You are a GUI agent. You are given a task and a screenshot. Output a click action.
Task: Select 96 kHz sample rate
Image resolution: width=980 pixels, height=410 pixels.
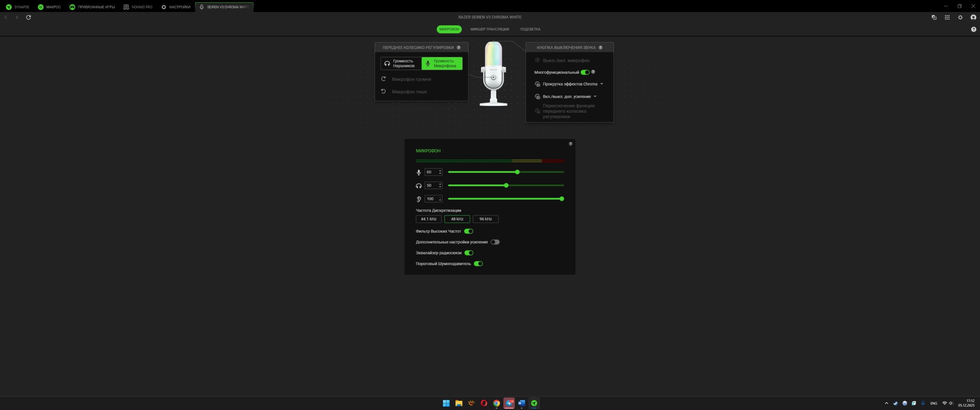click(x=485, y=219)
